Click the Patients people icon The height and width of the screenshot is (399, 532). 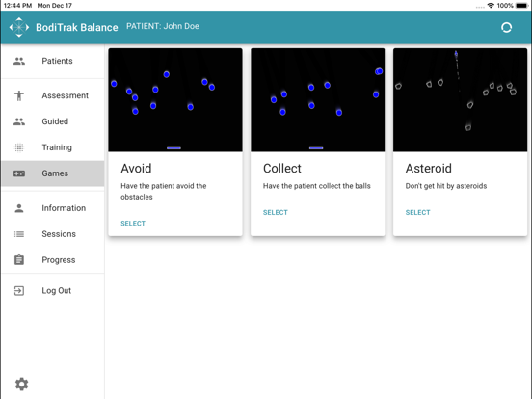click(x=19, y=61)
